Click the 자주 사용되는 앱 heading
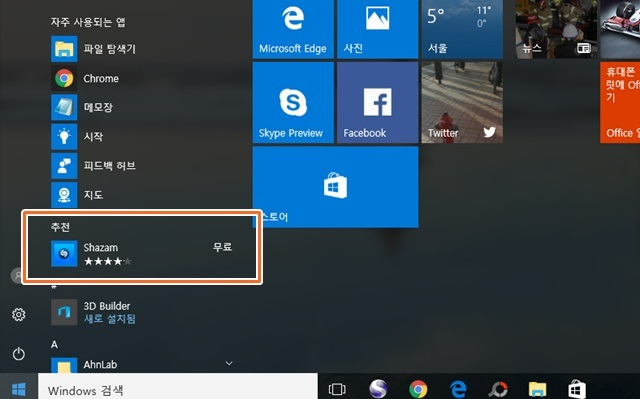This screenshot has width=640, height=399. 88,22
